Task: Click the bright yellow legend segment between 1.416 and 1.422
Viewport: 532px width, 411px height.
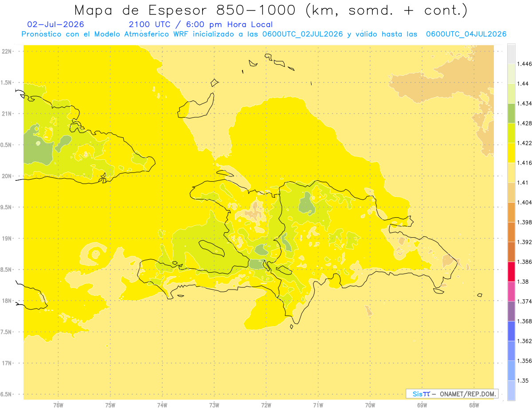Action: tap(511, 153)
